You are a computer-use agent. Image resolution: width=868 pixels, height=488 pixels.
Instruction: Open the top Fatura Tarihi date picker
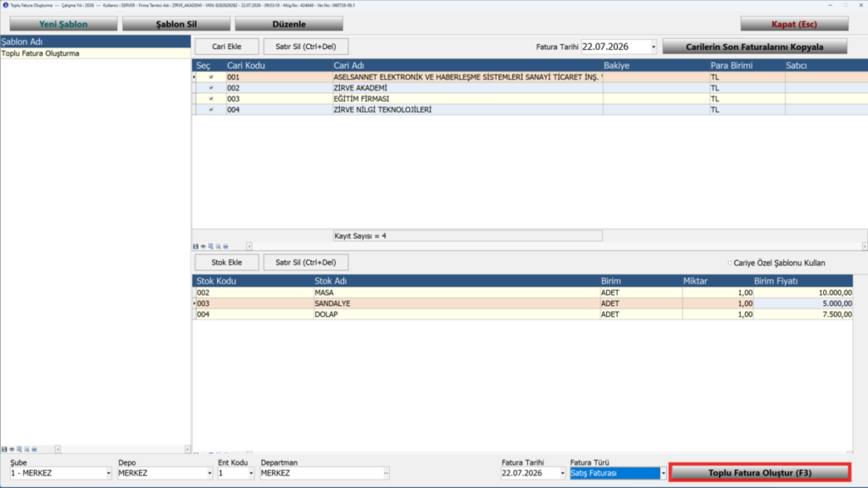[x=654, y=47]
